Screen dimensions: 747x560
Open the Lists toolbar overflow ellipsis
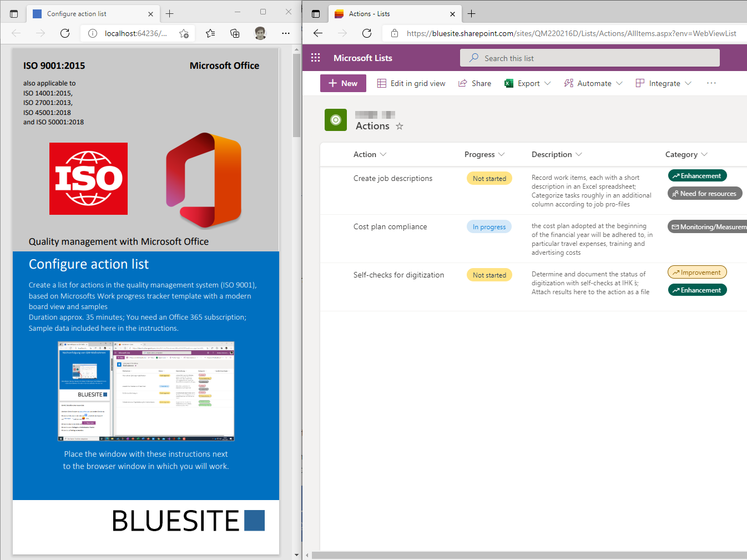[711, 83]
